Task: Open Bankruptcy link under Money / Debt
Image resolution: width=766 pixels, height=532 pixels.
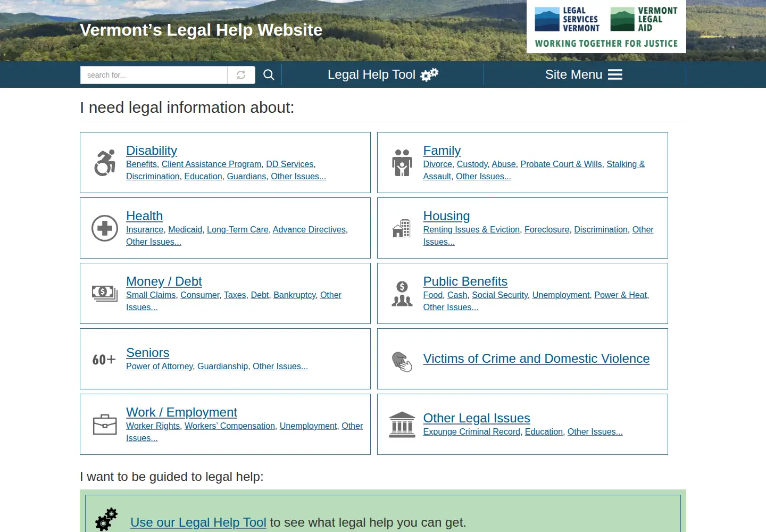Action: click(x=295, y=295)
